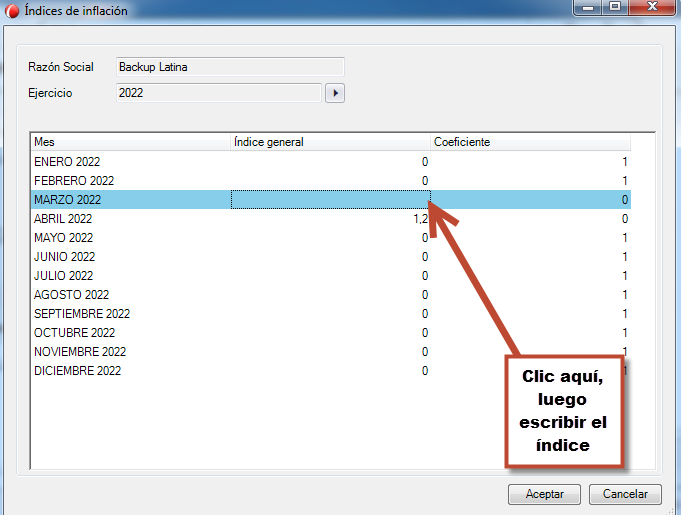Screen dimensions: 681x515
Task: Click the Coeficiente value of ENERO 2022
Action: click(x=625, y=162)
